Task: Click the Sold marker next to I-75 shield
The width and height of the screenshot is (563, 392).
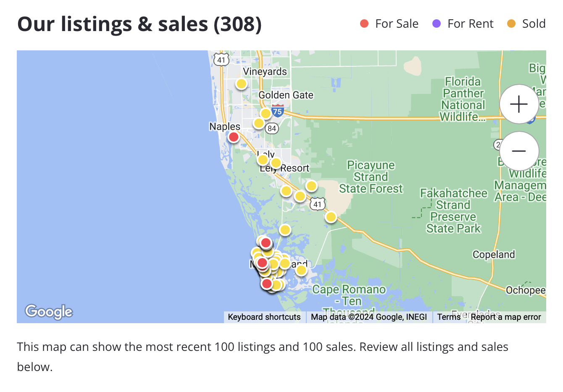Action: 266,114
